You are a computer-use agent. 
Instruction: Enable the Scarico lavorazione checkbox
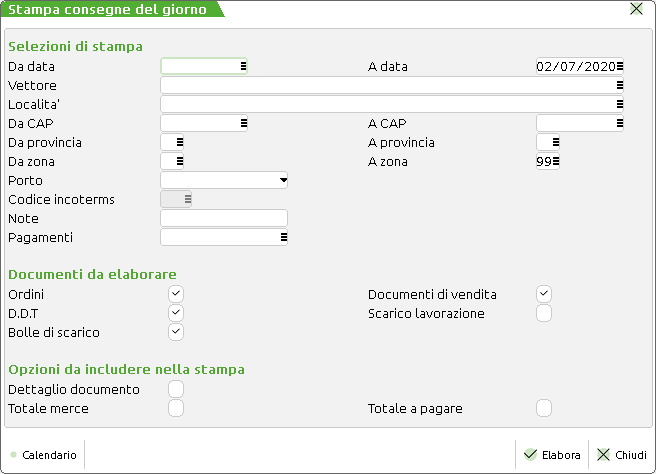pyautogui.click(x=544, y=313)
